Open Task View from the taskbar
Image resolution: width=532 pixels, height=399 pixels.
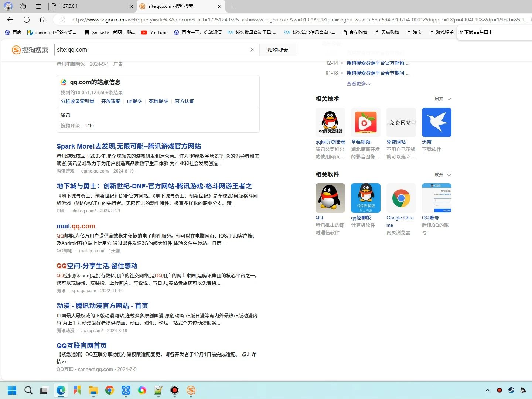[44, 390]
